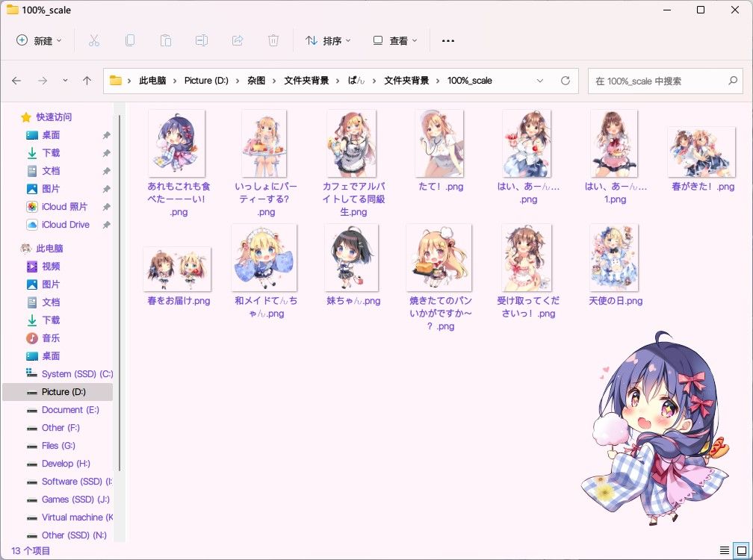Switch to large thumbnails view icon
753x560 pixels.
click(742, 550)
